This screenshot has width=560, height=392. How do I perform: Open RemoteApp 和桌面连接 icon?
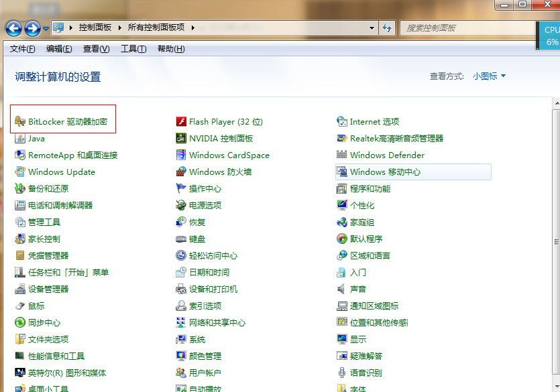click(20, 155)
